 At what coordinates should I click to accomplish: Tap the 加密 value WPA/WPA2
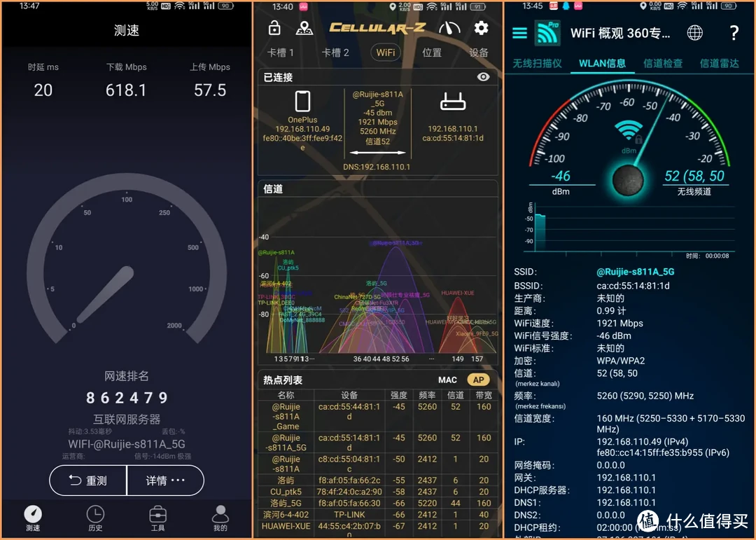click(620, 361)
